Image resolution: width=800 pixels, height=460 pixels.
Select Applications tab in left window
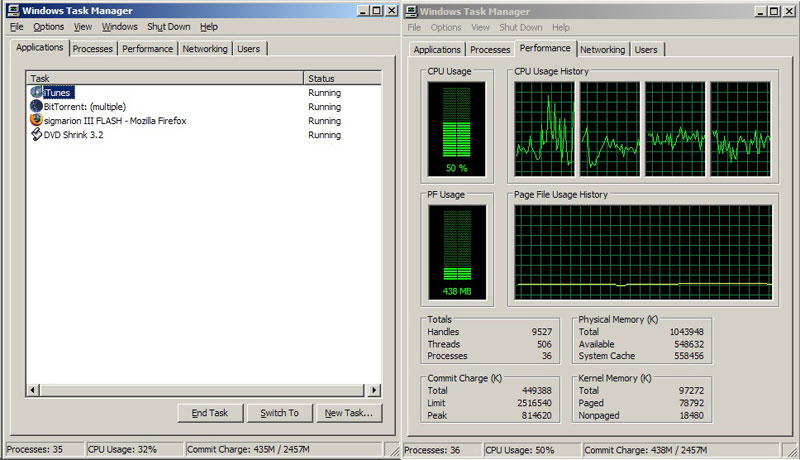click(x=39, y=47)
